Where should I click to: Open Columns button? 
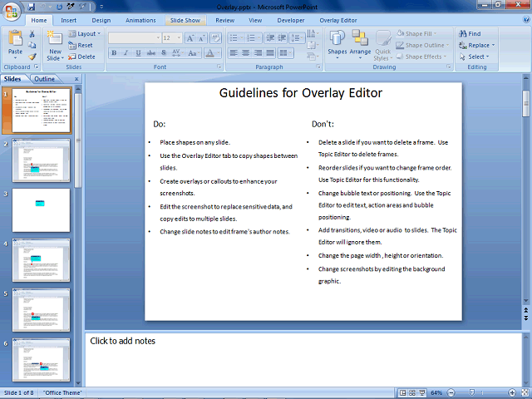[x=285, y=53]
